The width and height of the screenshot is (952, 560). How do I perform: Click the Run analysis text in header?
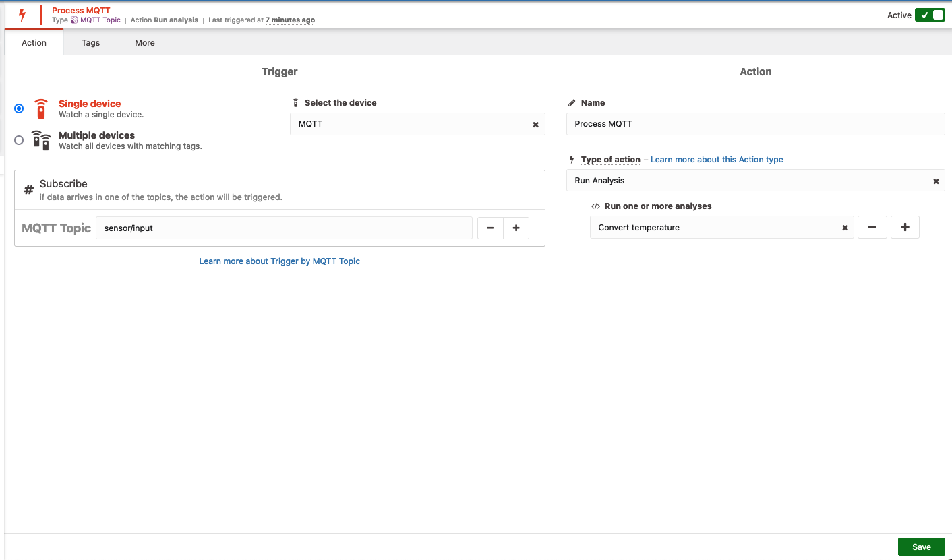pos(176,20)
